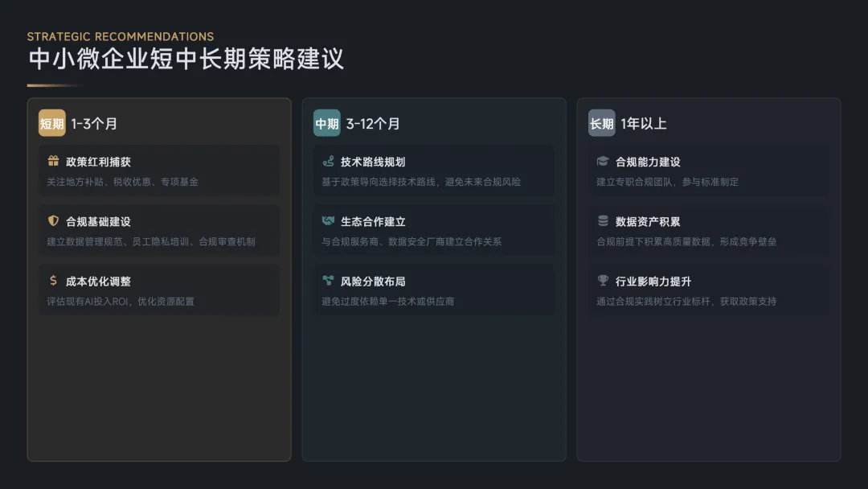Viewport: 868px width, 489px height.
Task: Click the graduation cap icon beside 合规能力建设
Action: (603, 162)
